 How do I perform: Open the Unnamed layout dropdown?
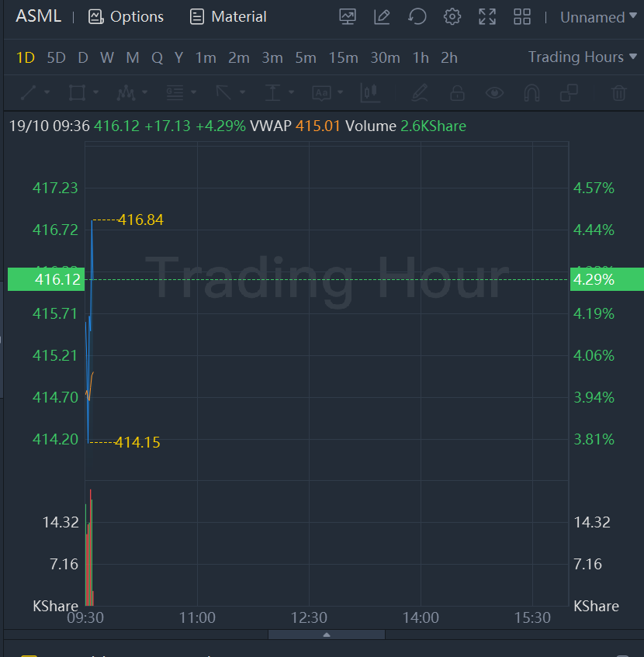pyautogui.click(x=598, y=17)
